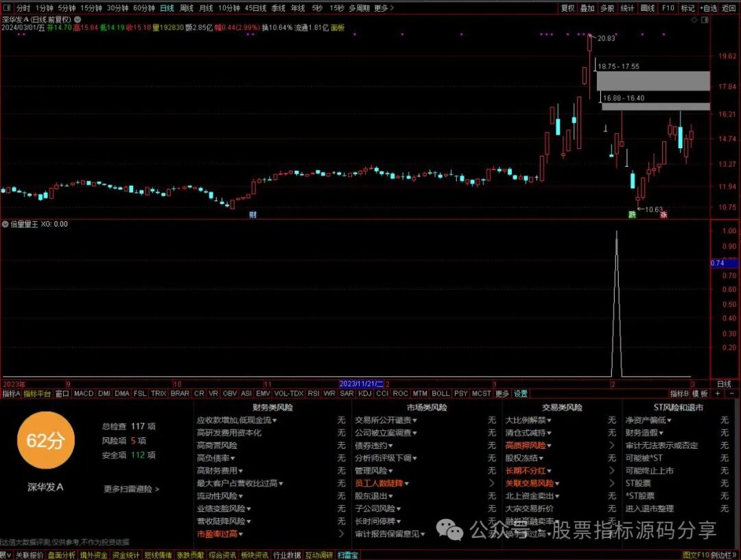The height and width of the screenshot is (560, 741).
Task: Switch chart to 月线 monthly period
Action: tap(206, 8)
